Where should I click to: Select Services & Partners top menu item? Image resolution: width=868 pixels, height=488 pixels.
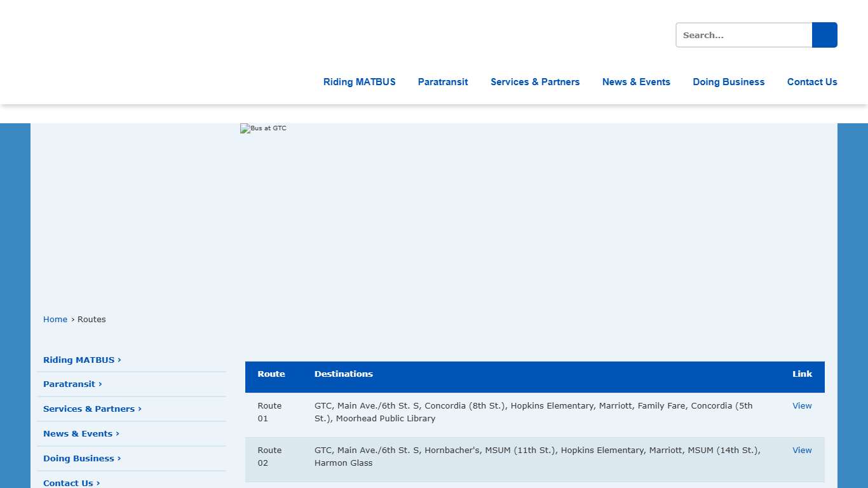click(x=535, y=82)
